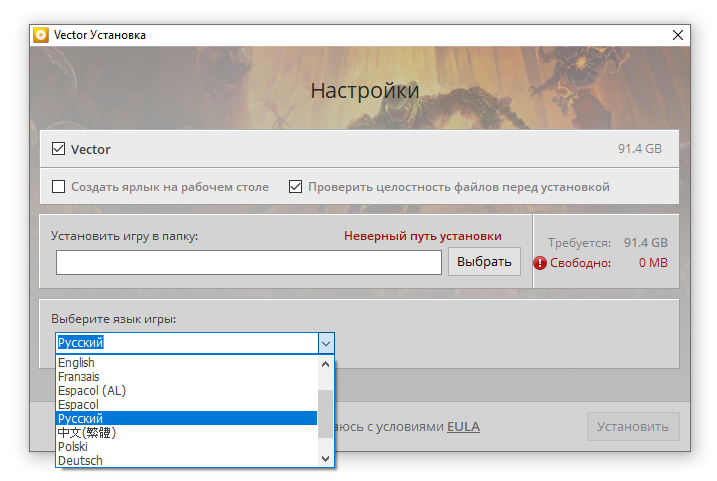Disable file integrity check before installation
This screenshot has width=717, height=481.
coord(295,186)
